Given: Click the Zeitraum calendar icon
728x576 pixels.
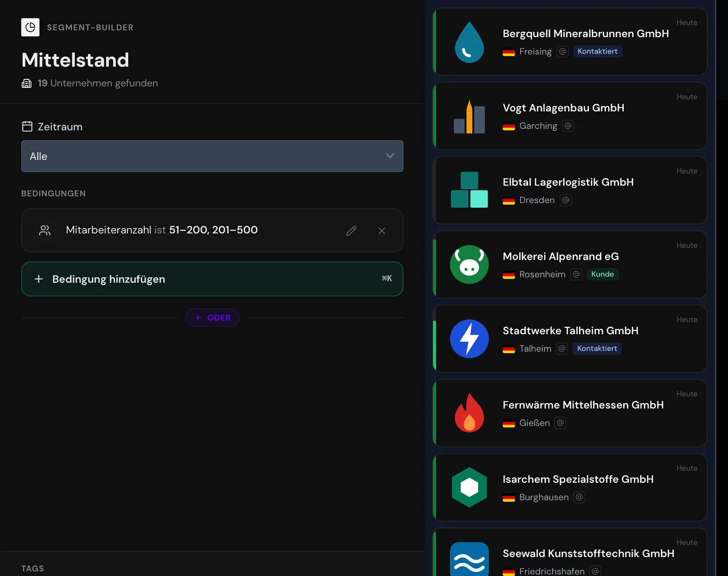Looking at the screenshot, I should point(27,126).
